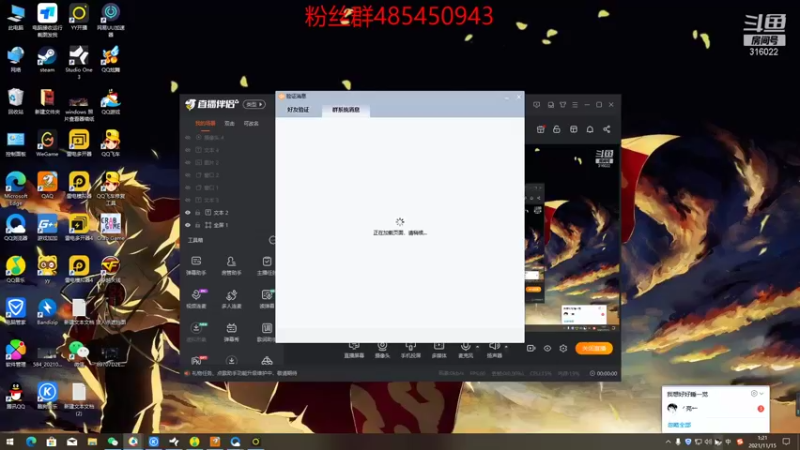Click the record video icon near 关闭直播
The height and width of the screenshot is (450, 800).
pos(531,348)
